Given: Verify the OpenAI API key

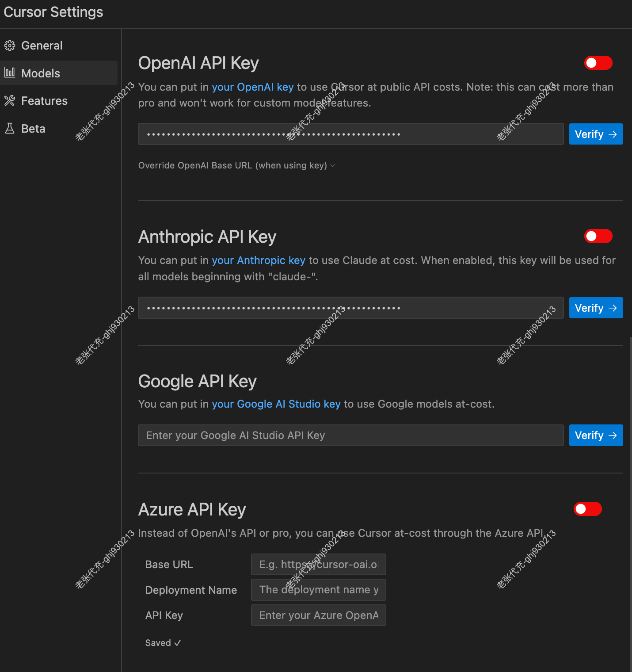Looking at the screenshot, I should click(x=596, y=134).
